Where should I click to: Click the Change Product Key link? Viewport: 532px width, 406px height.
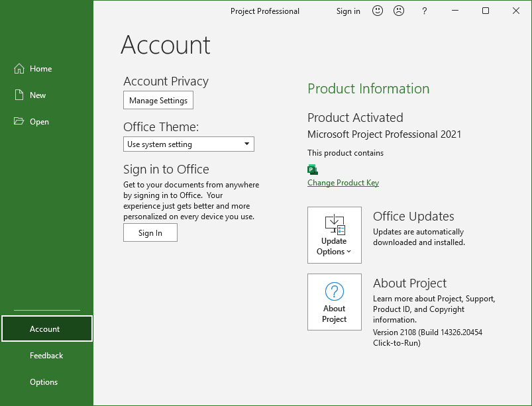(343, 183)
